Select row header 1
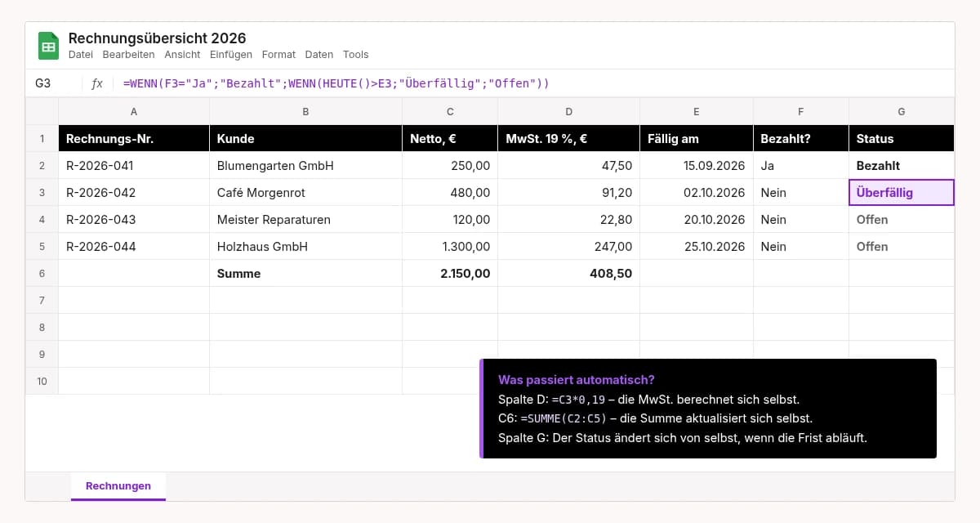Screen dimensions: 980x523 (x=42, y=139)
